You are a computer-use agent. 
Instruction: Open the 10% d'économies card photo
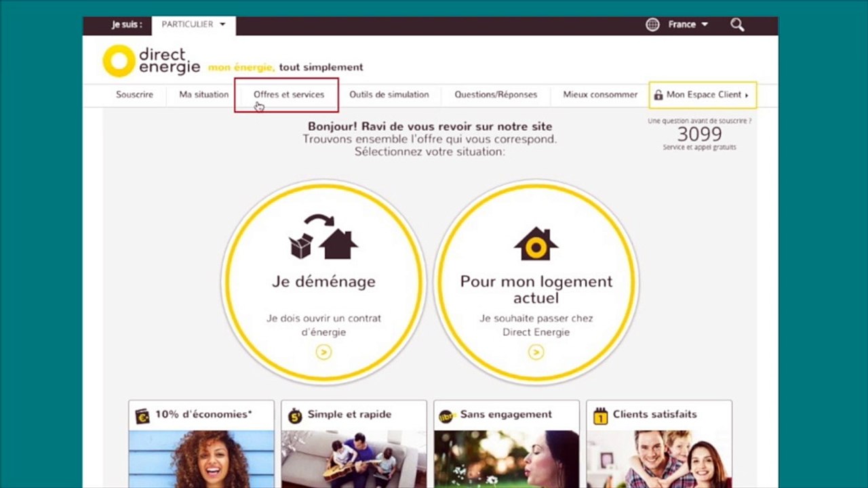tap(201, 459)
